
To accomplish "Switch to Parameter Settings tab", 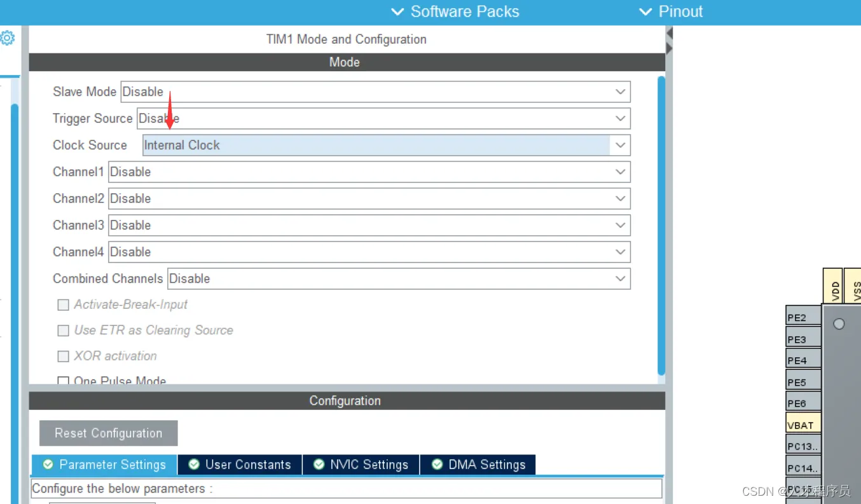I will (104, 465).
